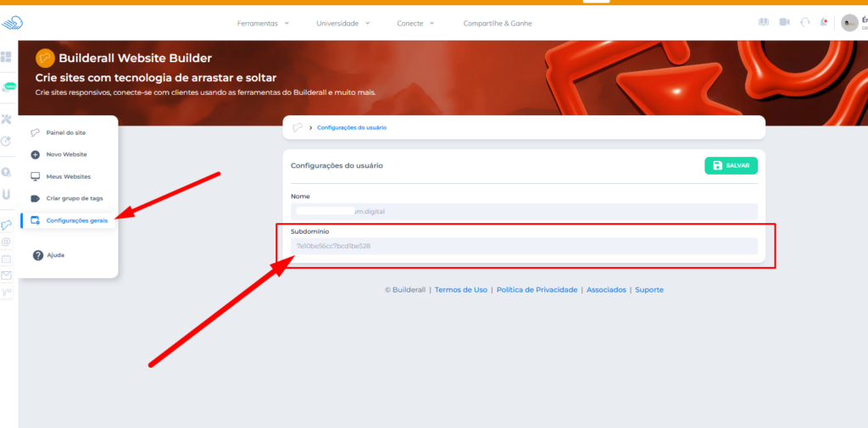This screenshot has width=868, height=428.
Task: Click the video camera icon
Action: click(784, 23)
